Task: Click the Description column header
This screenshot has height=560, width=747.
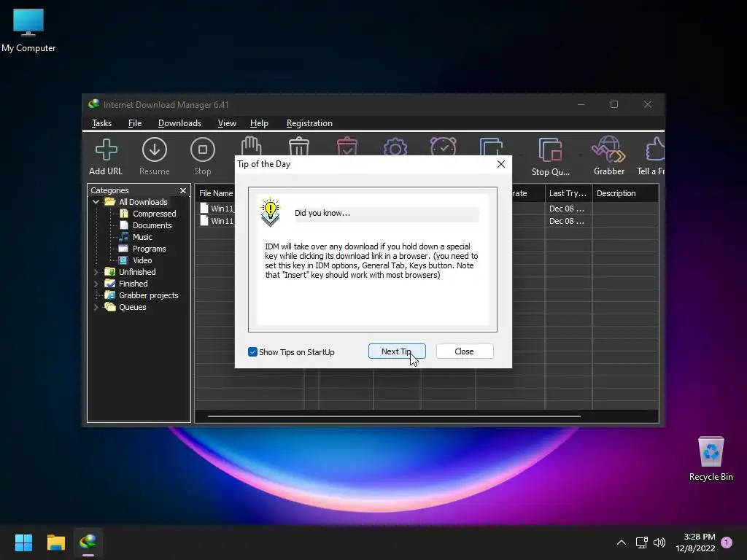Action: pos(625,193)
